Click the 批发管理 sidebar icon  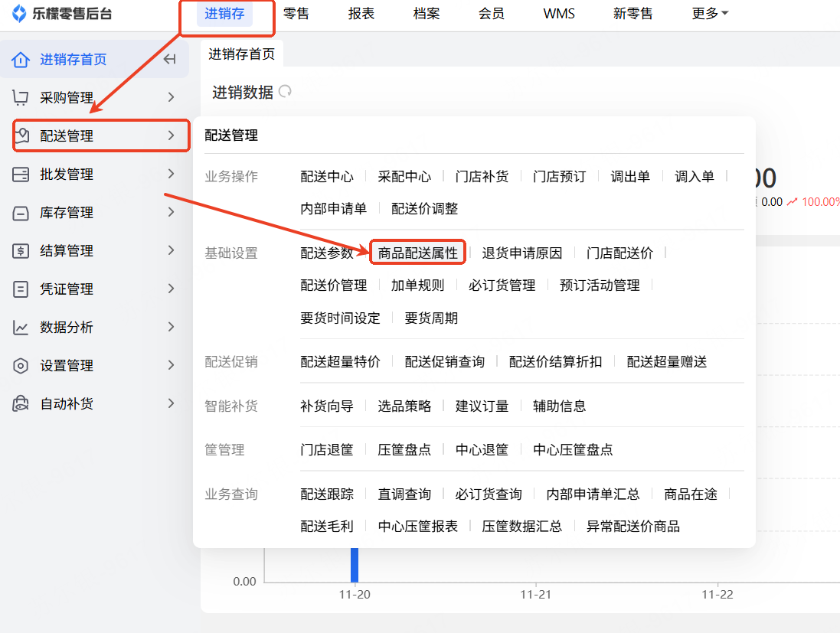[x=21, y=174]
